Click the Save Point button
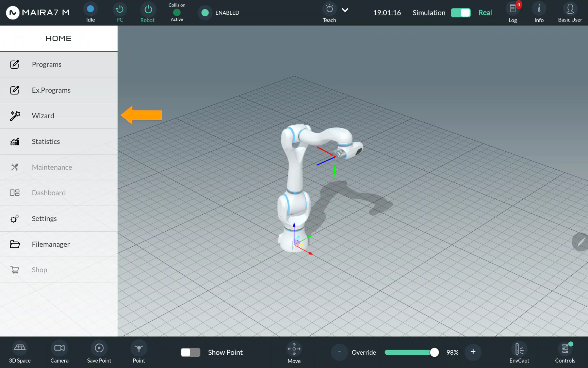Viewport: 588px width, 368px height. pyautogui.click(x=99, y=352)
